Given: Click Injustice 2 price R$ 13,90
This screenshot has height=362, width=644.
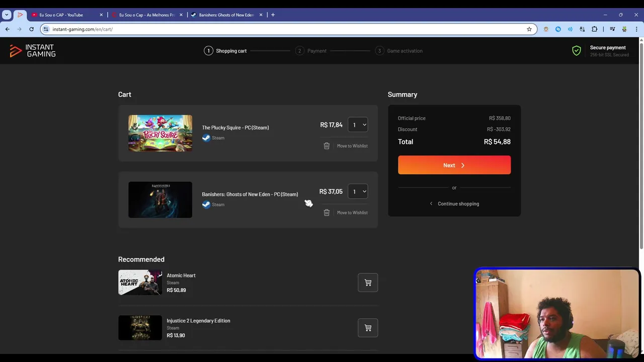Looking at the screenshot, I should tap(176, 335).
